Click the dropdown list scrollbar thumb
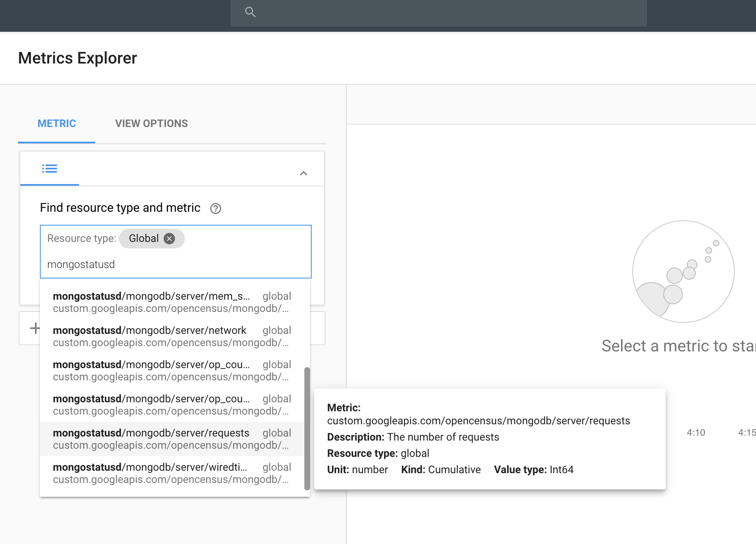The image size is (756, 544). pyautogui.click(x=307, y=428)
